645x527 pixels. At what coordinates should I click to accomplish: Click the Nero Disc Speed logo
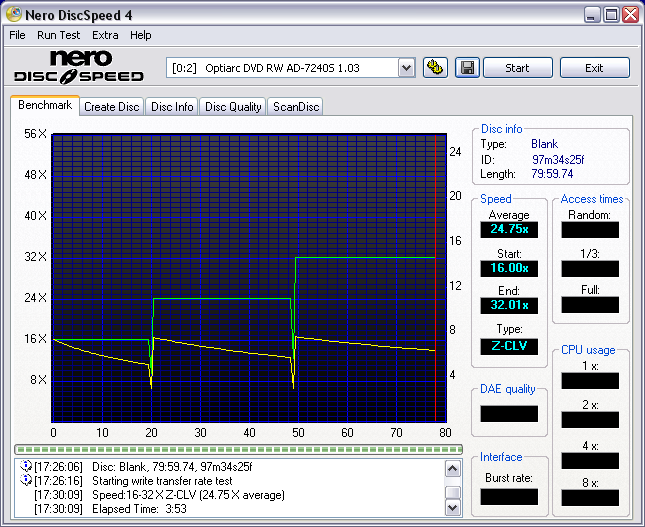pos(79,67)
